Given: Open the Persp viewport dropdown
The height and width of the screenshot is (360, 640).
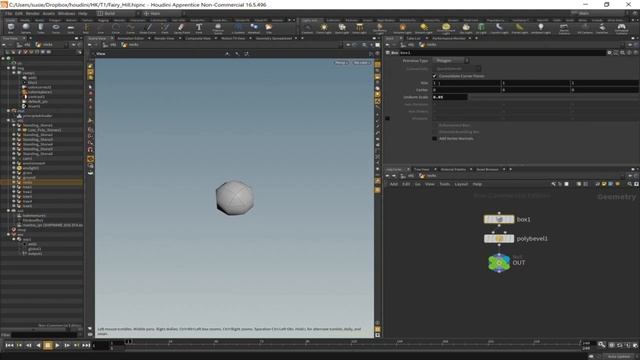Looking at the screenshot, I should coord(341,62).
